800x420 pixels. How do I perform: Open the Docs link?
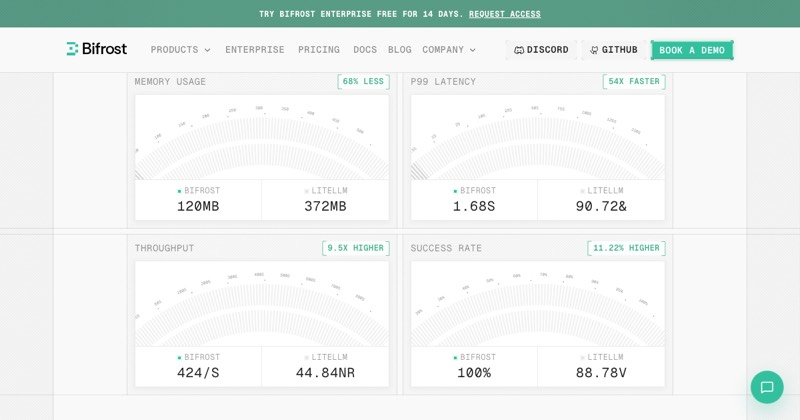[x=365, y=50]
